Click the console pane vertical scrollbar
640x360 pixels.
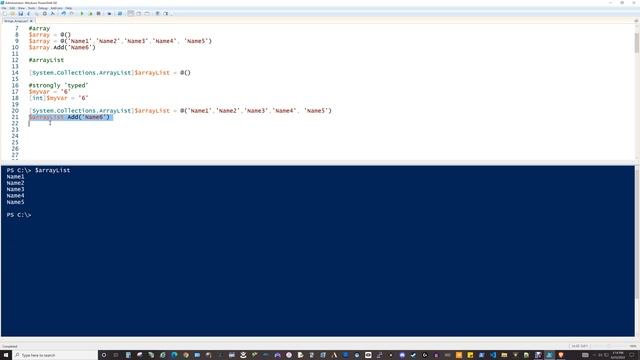[637, 233]
